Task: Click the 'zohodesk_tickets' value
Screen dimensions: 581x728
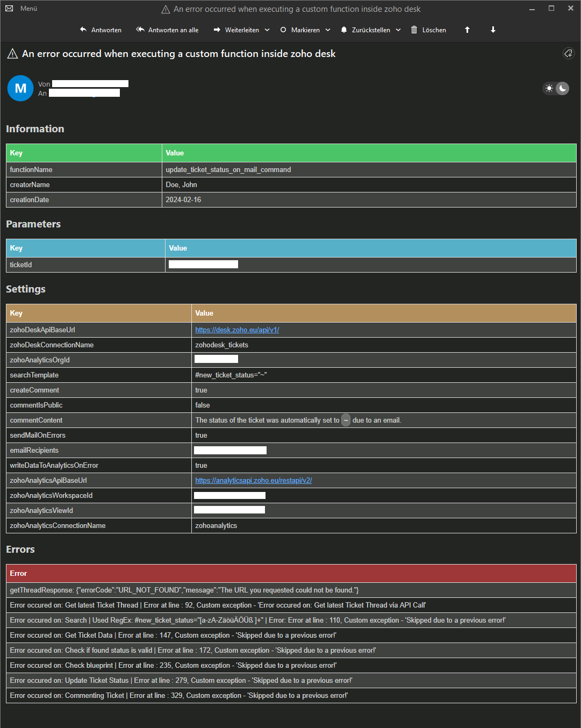Action: (x=221, y=345)
